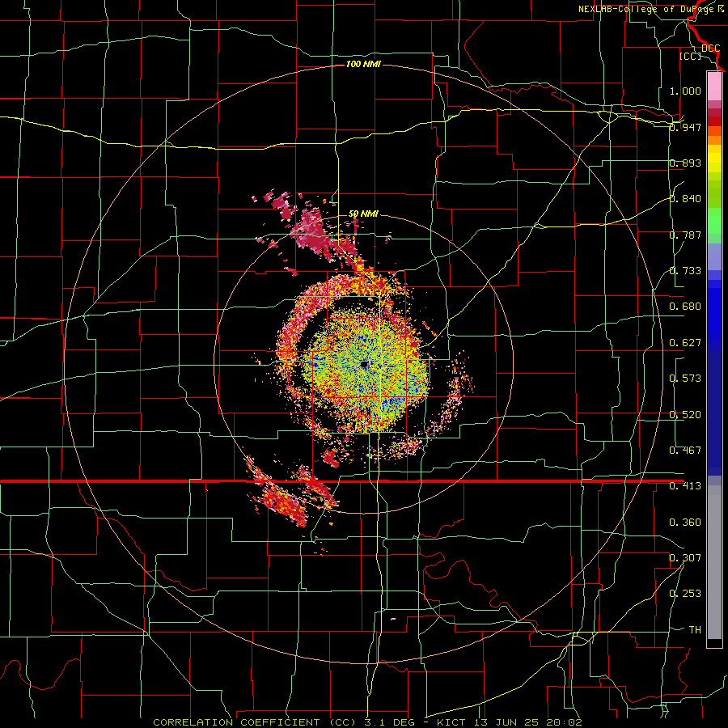
Task: Click the 0.893 scale label
Action: pyautogui.click(x=685, y=163)
